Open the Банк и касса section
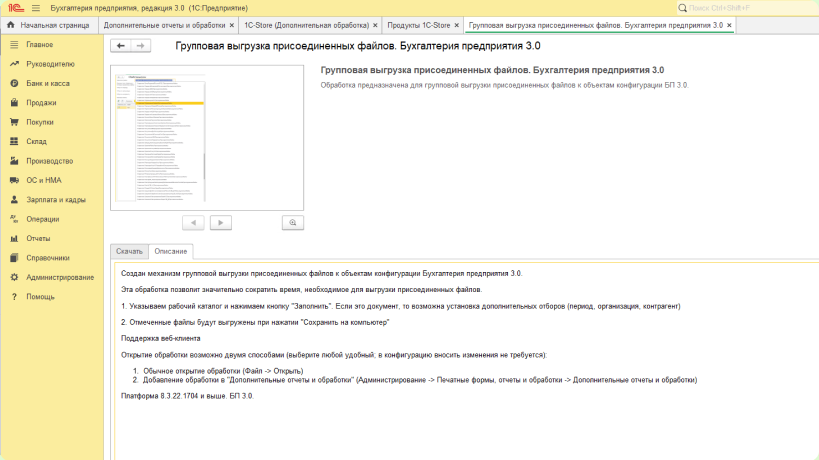819x460 pixels. (48, 84)
